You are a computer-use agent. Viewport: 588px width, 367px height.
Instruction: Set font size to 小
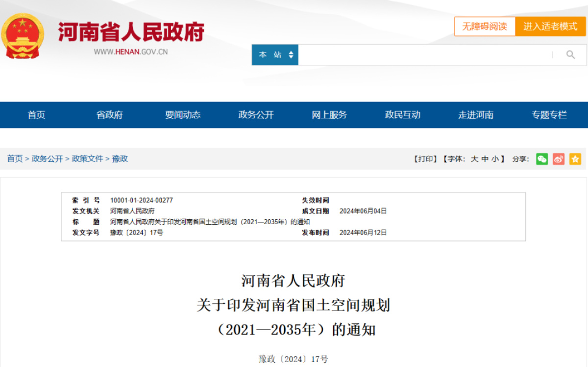(x=495, y=159)
